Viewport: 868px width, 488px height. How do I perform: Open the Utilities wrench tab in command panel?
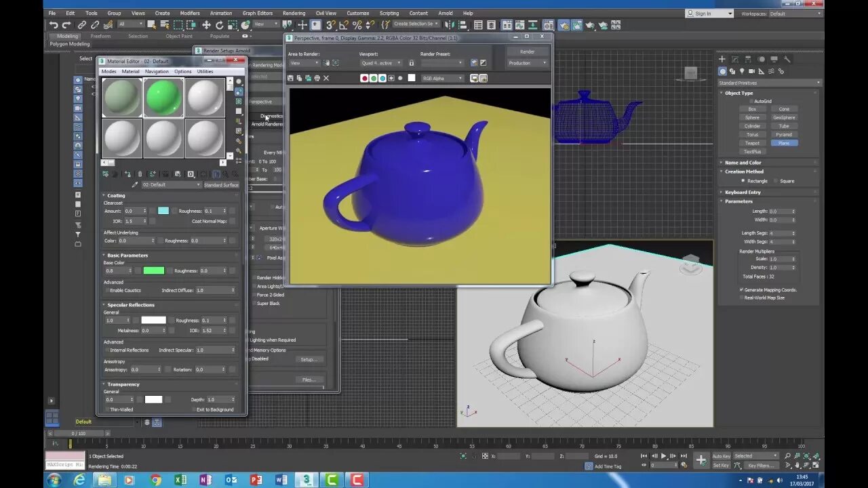[787, 60]
